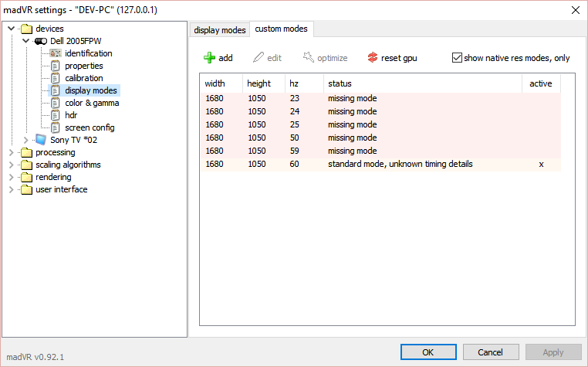The width and height of the screenshot is (588, 367).
Task: Select the custom modes tab
Action: [x=282, y=29]
